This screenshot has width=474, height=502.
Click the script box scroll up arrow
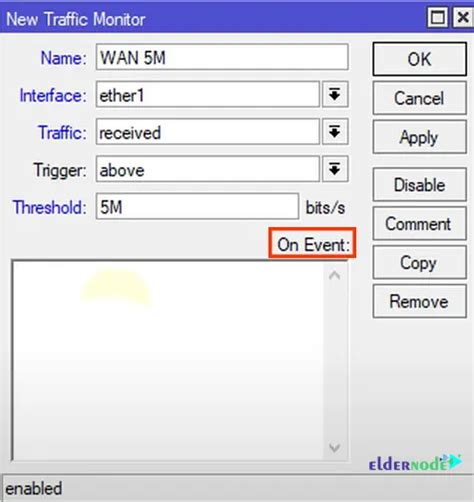[335, 275]
